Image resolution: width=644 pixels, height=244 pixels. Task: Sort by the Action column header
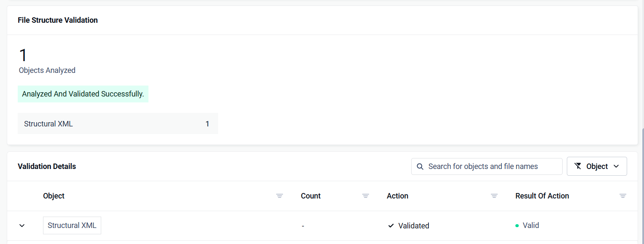[x=398, y=196]
